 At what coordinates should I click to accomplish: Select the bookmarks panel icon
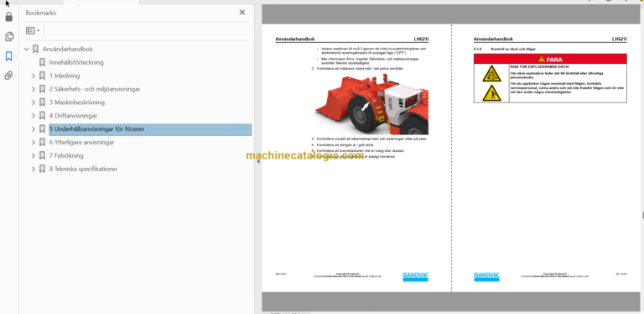(x=8, y=56)
